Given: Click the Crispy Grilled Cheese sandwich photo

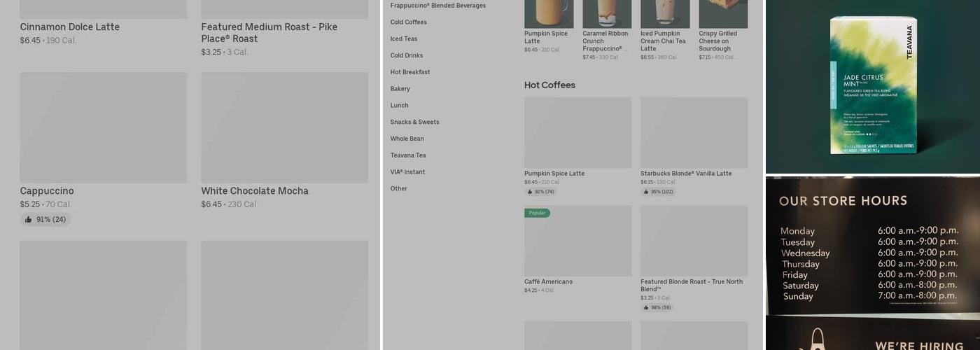Looking at the screenshot, I should (x=723, y=14).
